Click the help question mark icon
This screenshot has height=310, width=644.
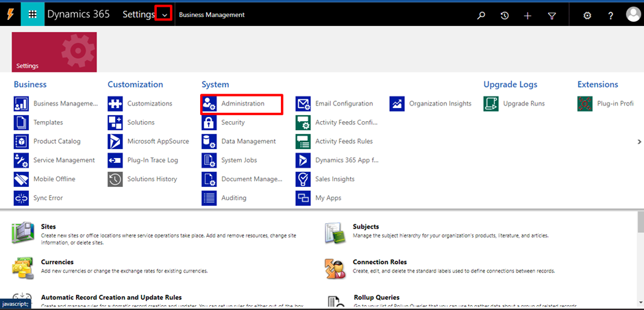coord(610,16)
